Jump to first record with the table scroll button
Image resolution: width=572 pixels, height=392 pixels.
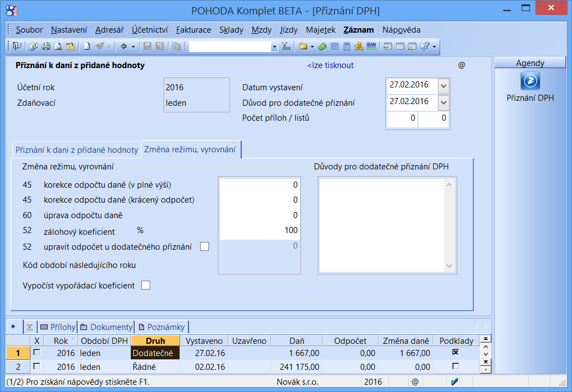[486, 339]
